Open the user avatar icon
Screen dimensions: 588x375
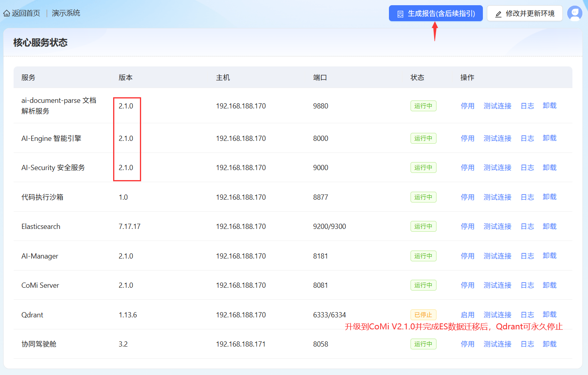point(574,13)
